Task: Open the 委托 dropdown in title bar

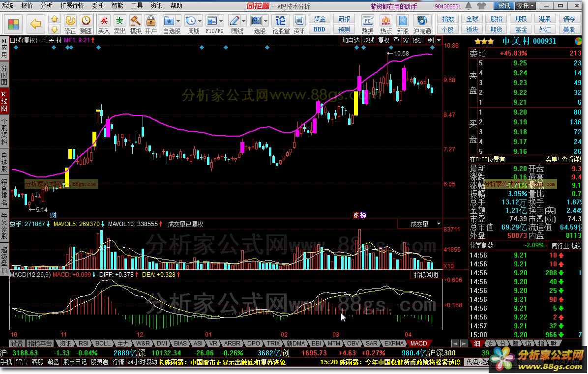Action: point(526,6)
